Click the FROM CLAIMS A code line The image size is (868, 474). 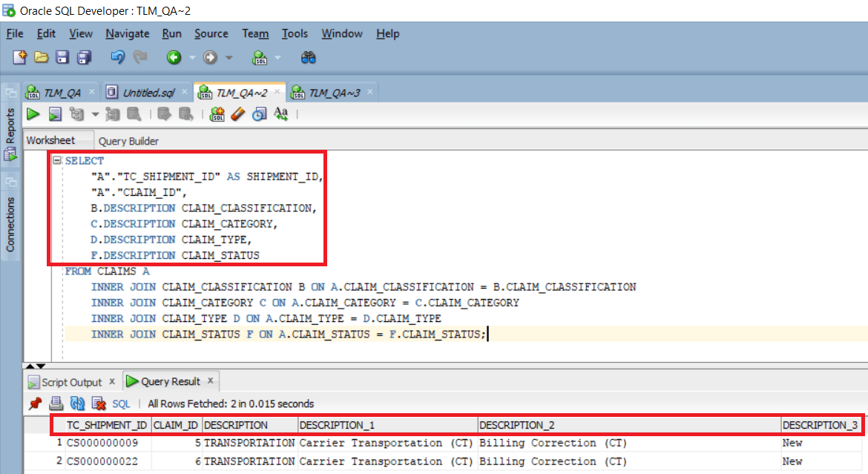pos(108,271)
